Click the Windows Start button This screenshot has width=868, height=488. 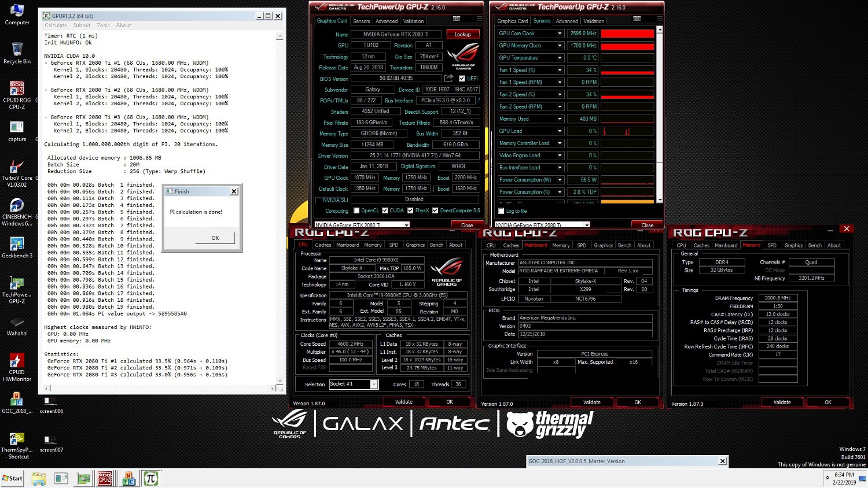click(12, 478)
